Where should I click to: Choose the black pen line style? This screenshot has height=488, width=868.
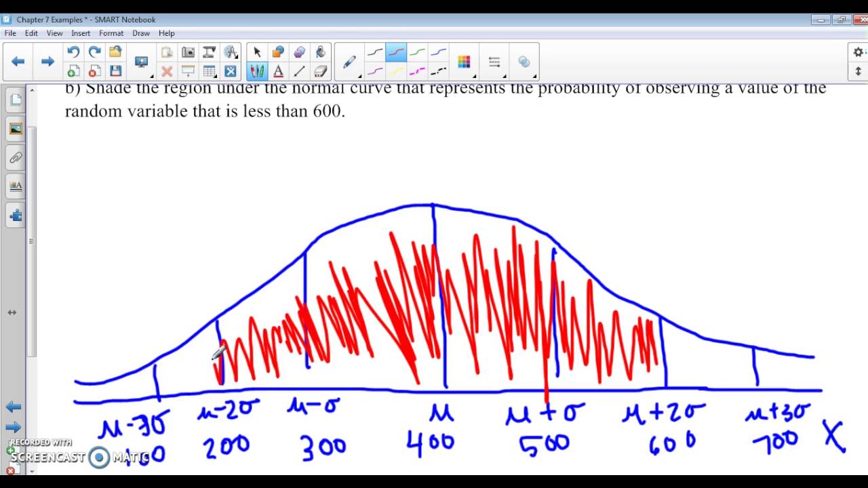click(x=375, y=52)
